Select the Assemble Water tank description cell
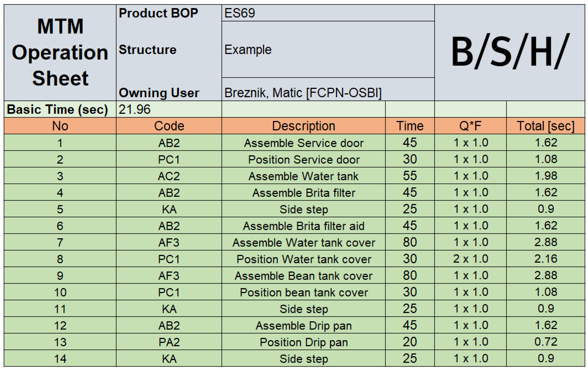This screenshot has width=588, height=370. point(304,176)
